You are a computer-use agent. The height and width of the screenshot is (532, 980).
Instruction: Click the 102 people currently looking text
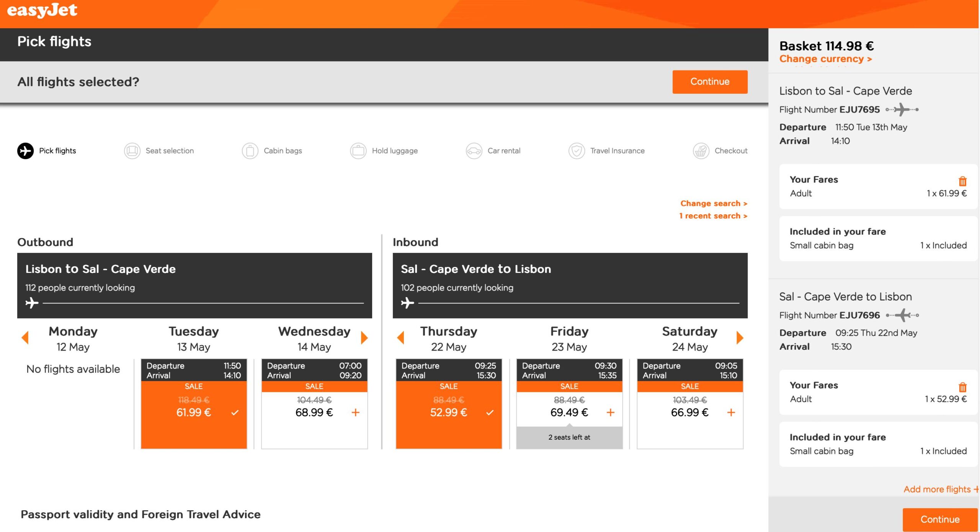click(x=457, y=288)
